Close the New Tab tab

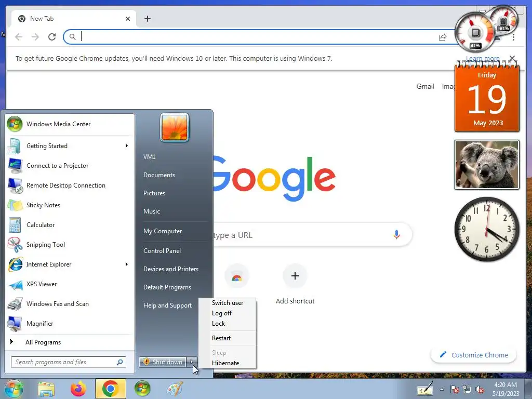tap(128, 19)
